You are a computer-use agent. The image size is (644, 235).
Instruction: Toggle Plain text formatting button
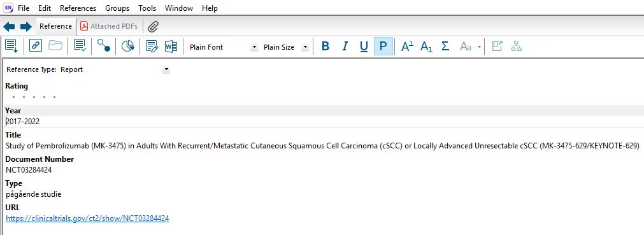tap(383, 46)
